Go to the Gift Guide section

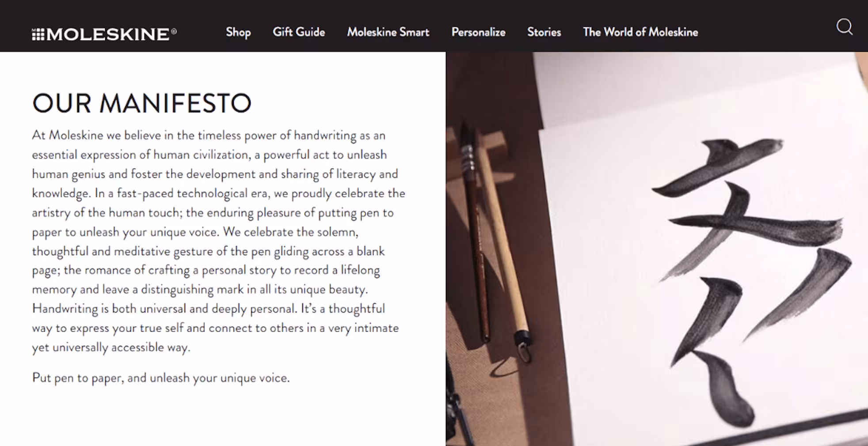coord(299,32)
